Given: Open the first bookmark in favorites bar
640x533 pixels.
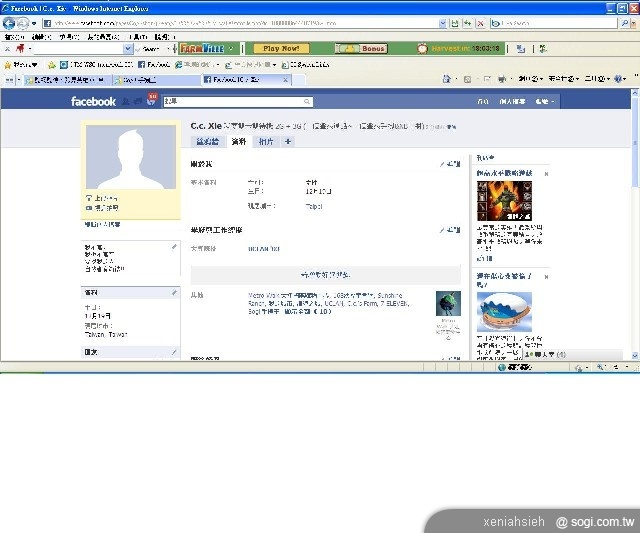Looking at the screenshot, I should (97, 64).
